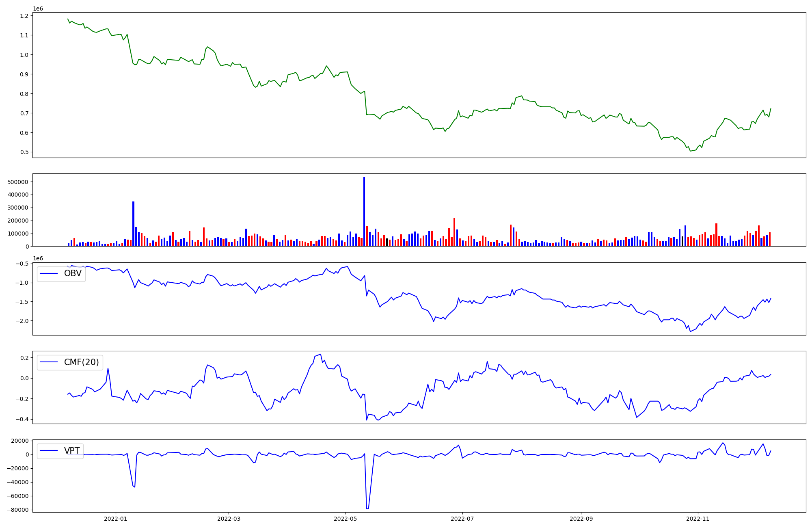Click the tallest blue volume bar near 500000
812x528 pixels.
[x=364, y=211]
